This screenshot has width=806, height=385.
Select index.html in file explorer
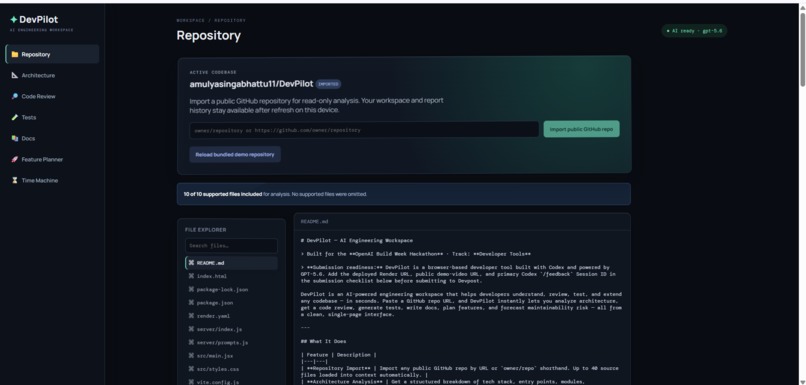pos(231,276)
